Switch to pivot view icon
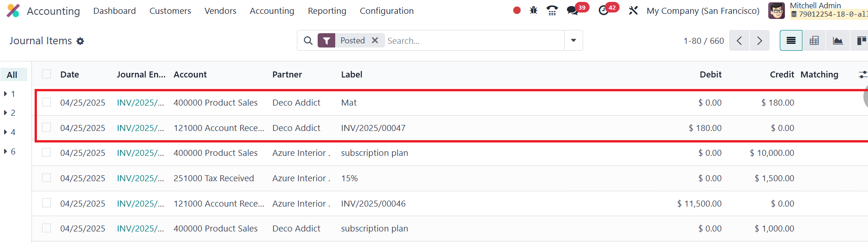 [814, 41]
